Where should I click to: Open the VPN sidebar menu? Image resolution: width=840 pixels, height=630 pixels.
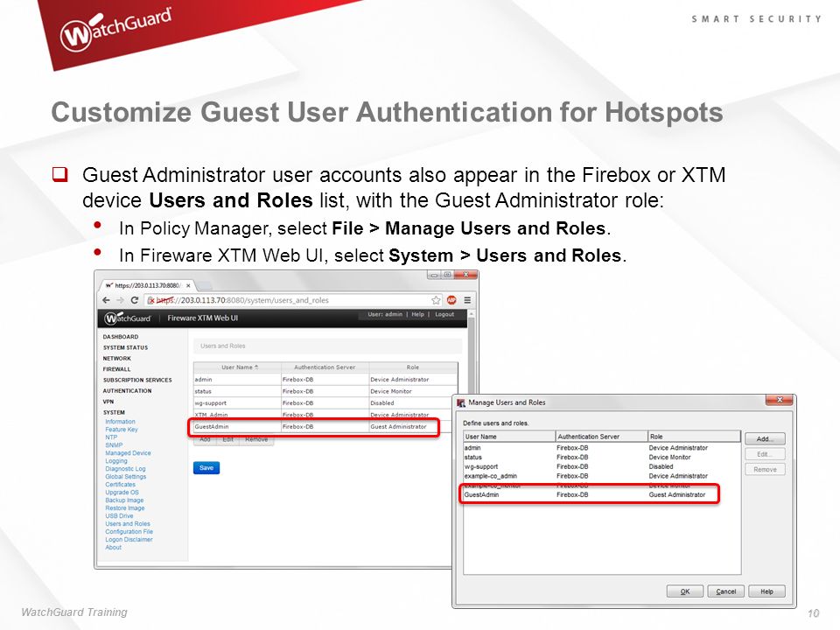[108, 402]
